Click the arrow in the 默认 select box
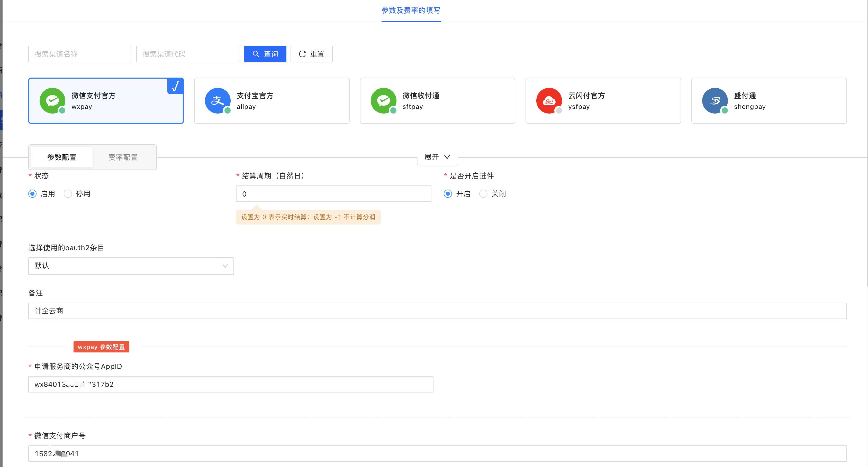 pyautogui.click(x=225, y=266)
